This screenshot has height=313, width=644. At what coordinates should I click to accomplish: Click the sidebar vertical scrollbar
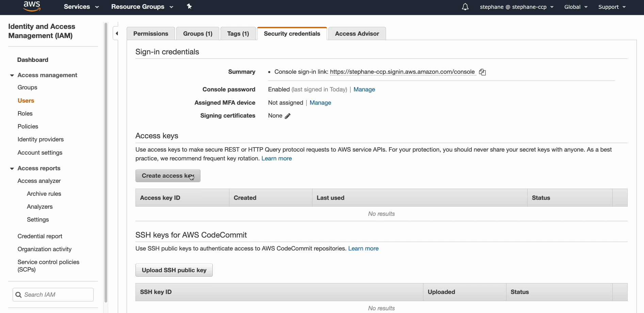tap(106, 162)
